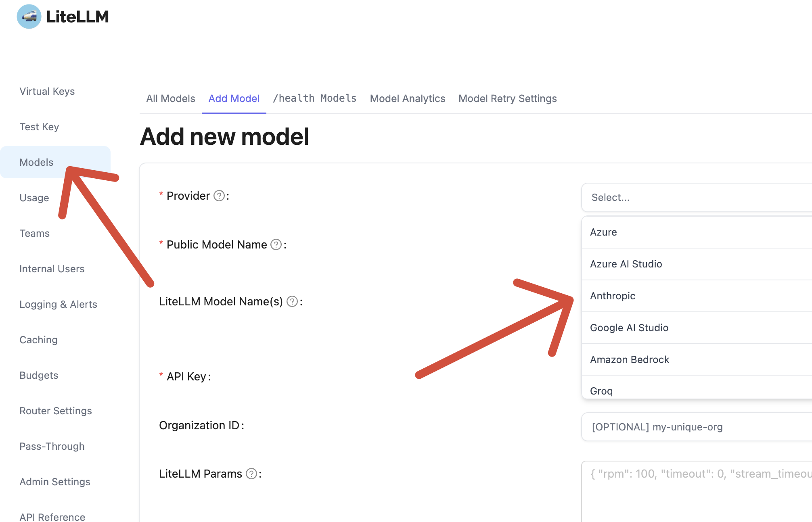Open Logging & Alerts section

point(58,305)
